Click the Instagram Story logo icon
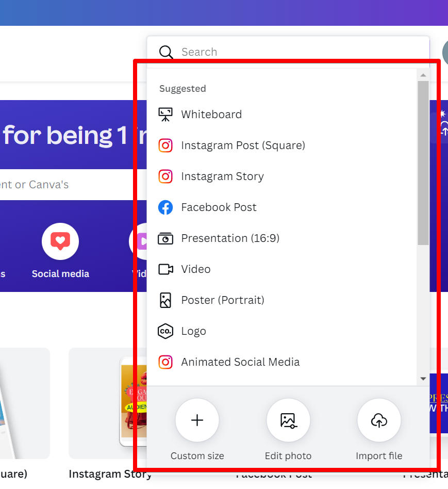Screen dimensions: 448x489 click(165, 176)
